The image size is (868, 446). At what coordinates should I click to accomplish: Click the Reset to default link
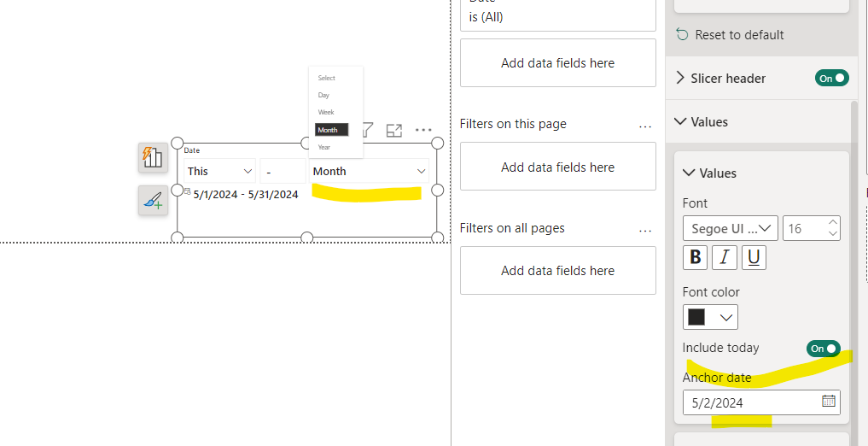point(740,35)
